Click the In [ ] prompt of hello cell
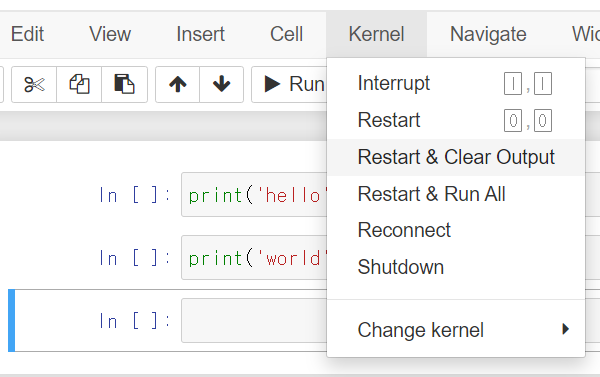Viewport: 600px width, 377px height. [x=134, y=195]
